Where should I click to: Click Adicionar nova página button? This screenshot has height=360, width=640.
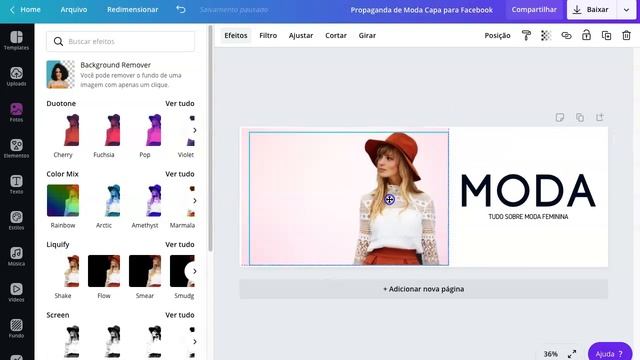pyautogui.click(x=424, y=289)
